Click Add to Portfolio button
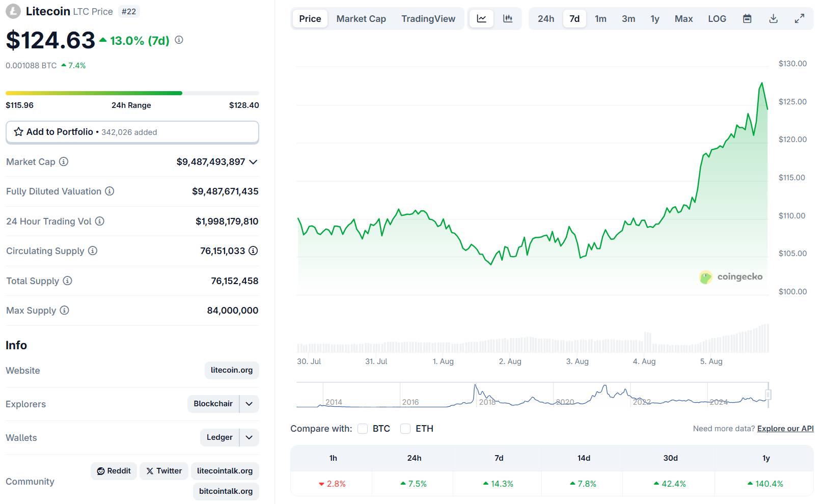Screen dimensions: 825x504 pyautogui.click(x=132, y=132)
